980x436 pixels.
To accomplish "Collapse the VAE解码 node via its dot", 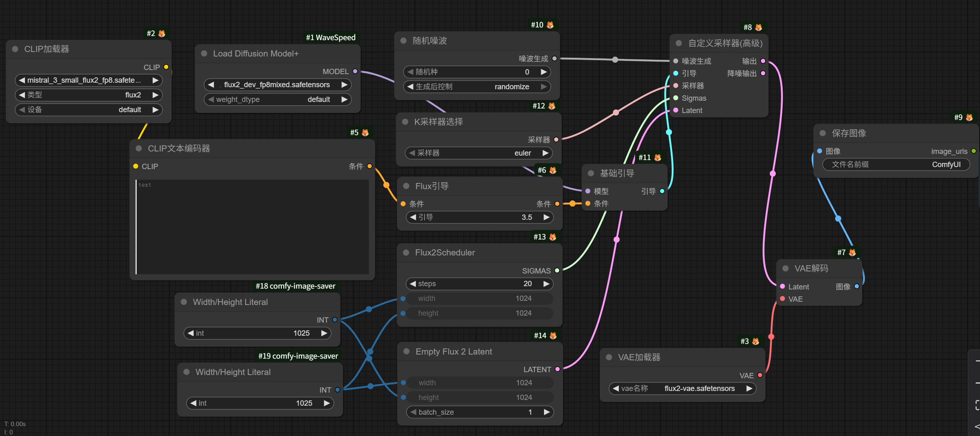I will click(x=786, y=269).
